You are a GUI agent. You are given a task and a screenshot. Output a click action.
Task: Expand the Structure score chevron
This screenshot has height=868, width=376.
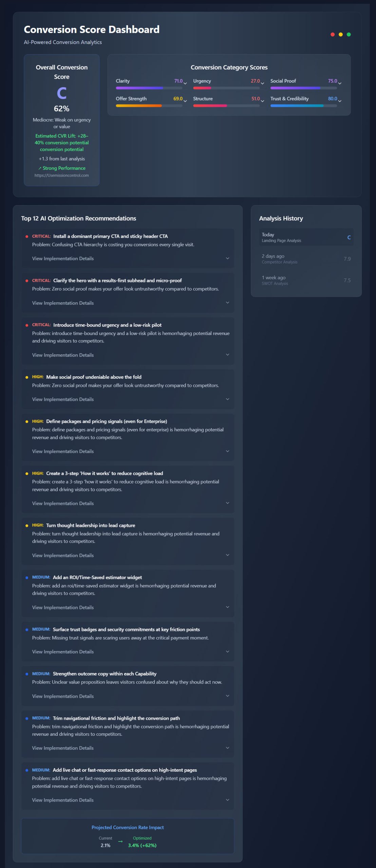[x=262, y=101]
